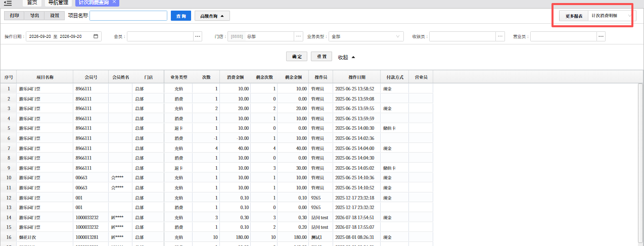Click the 确定 button
The image size is (644, 246).
click(x=297, y=57)
